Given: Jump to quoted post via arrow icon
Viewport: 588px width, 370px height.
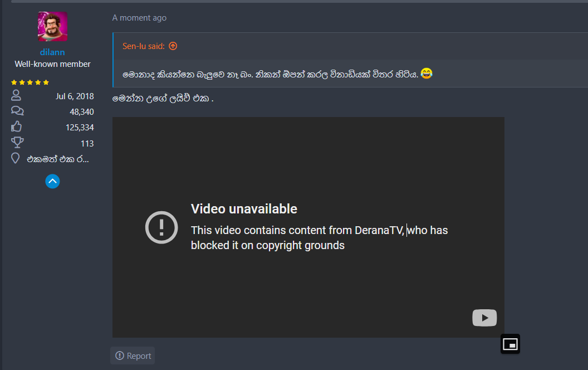Looking at the screenshot, I should (x=173, y=46).
